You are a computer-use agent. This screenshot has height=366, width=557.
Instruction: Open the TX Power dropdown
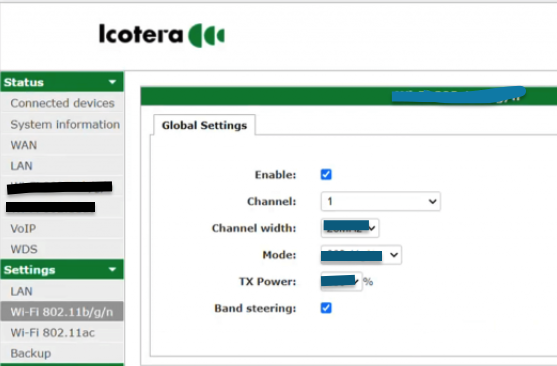[341, 281]
